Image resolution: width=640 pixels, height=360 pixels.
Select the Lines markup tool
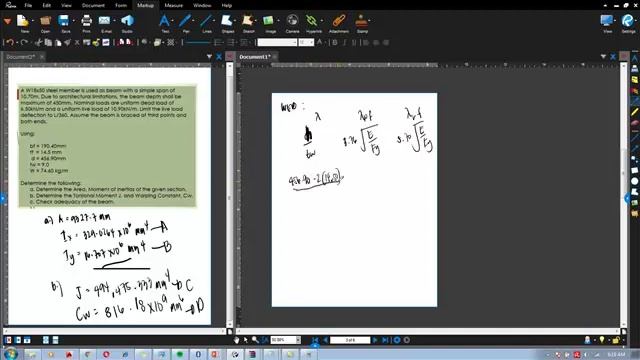207,20
